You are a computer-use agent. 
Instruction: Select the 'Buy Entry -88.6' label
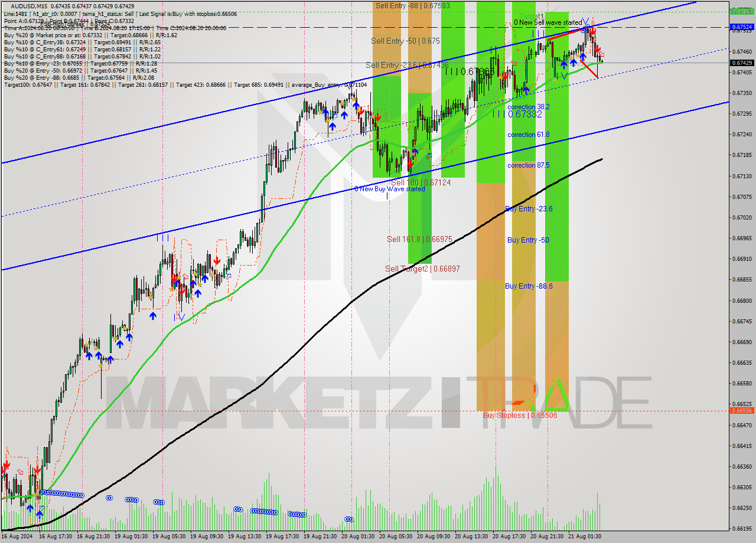(x=529, y=286)
